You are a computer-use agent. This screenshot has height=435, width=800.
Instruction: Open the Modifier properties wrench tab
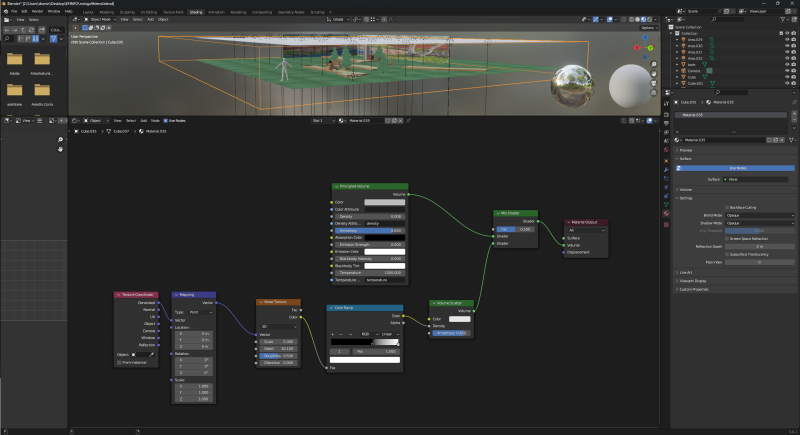coord(666,170)
